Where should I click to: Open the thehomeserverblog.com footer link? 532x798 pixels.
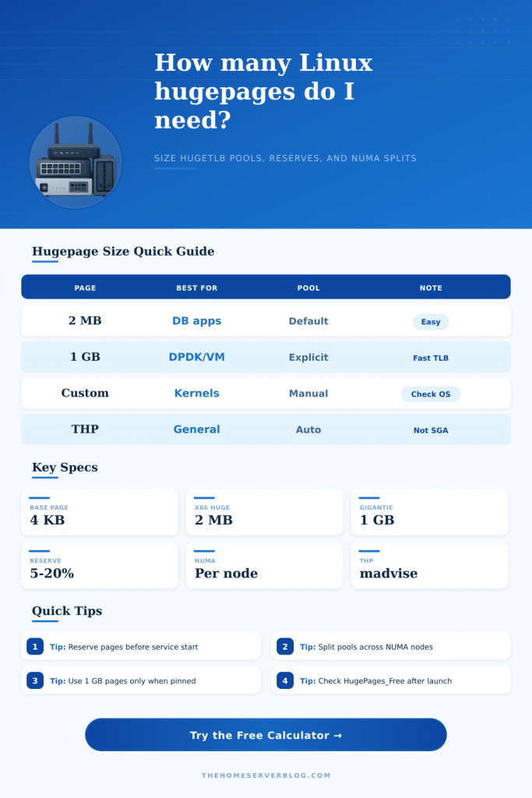click(x=266, y=775)
